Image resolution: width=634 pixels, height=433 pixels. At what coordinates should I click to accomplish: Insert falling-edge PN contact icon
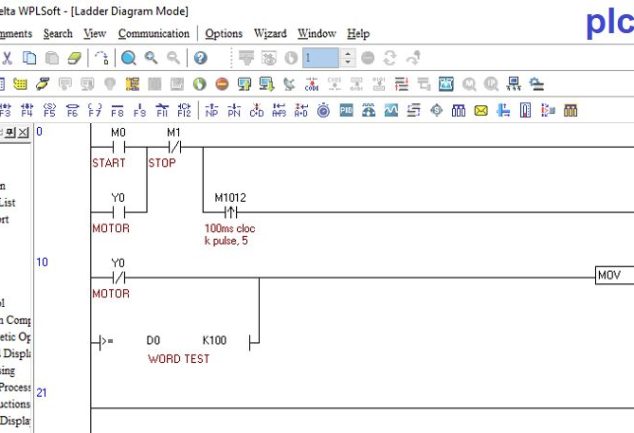(234, 110)
